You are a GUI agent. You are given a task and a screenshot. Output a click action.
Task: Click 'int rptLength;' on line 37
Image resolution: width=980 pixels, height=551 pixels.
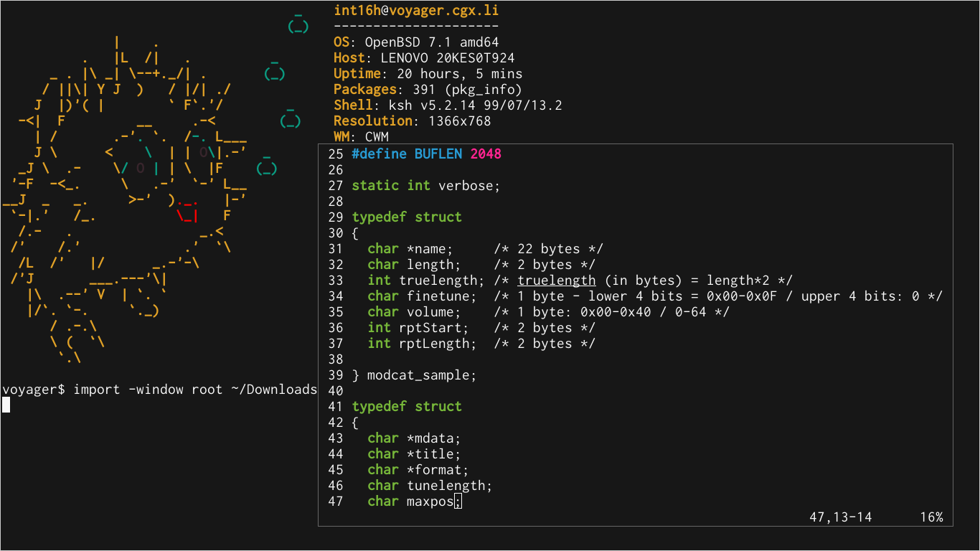pyautogui.click(x=423, y=344)
